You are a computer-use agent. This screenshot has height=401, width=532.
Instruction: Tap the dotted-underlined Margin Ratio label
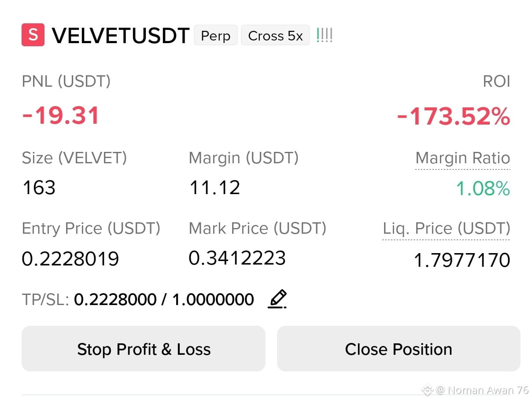click(x=463, y=158)
